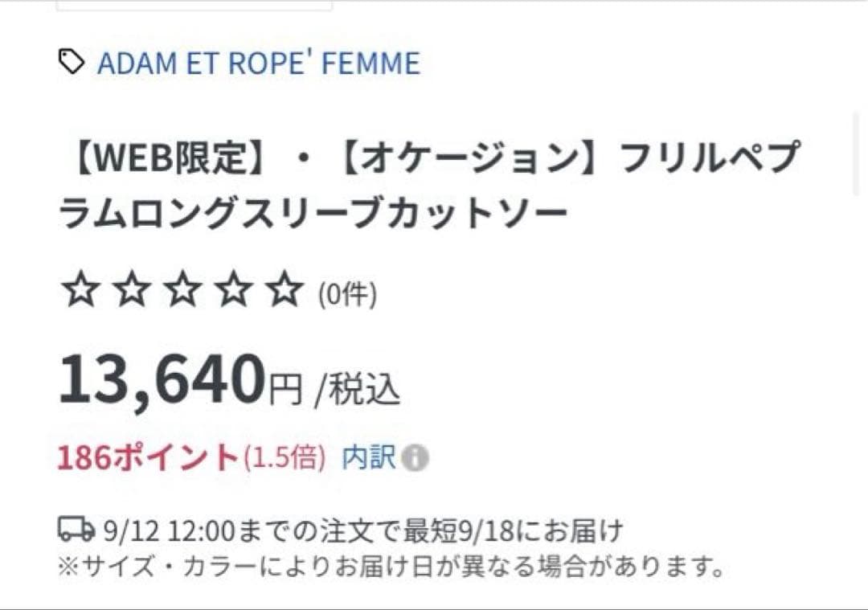This screenshot has height=610, width=868.
Task: Click the second rating star
Action: (131, 290)
